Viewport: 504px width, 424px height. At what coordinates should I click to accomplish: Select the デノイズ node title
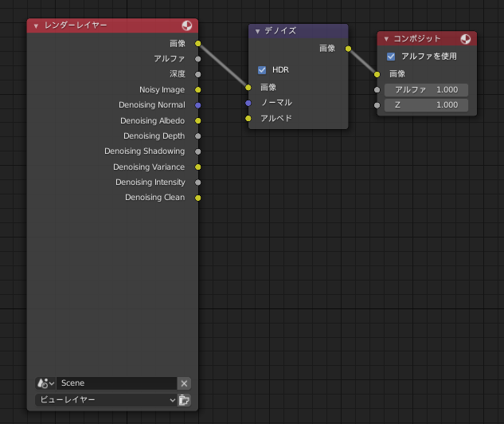click(280, 31)
